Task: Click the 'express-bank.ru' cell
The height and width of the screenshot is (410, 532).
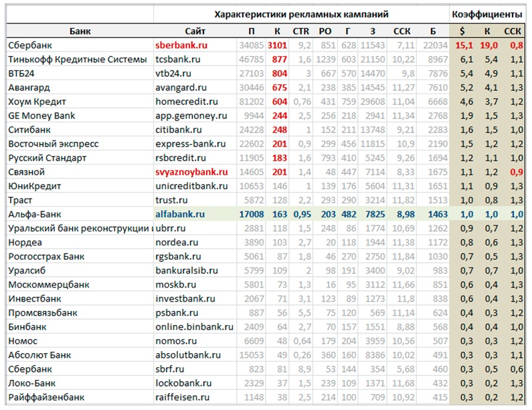Action: (x=195, y=144)
